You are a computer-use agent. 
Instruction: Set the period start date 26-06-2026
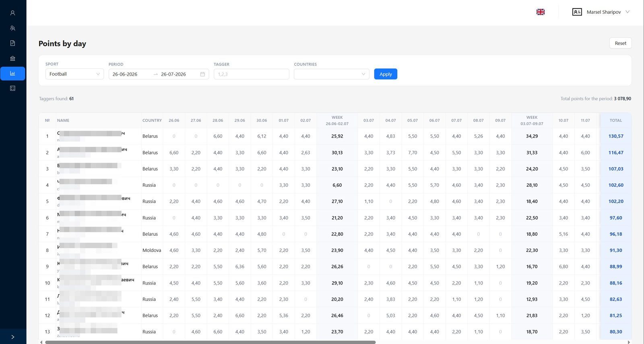point(125,74)
